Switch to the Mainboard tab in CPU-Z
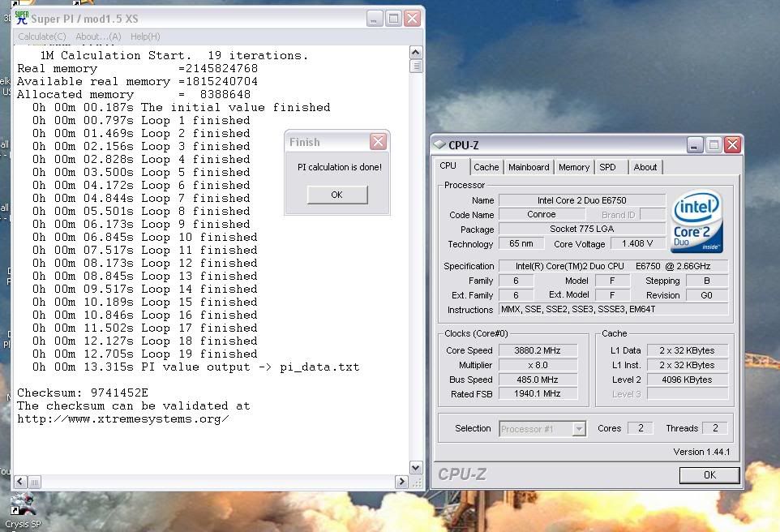780x532 pixels. point(529,167)
